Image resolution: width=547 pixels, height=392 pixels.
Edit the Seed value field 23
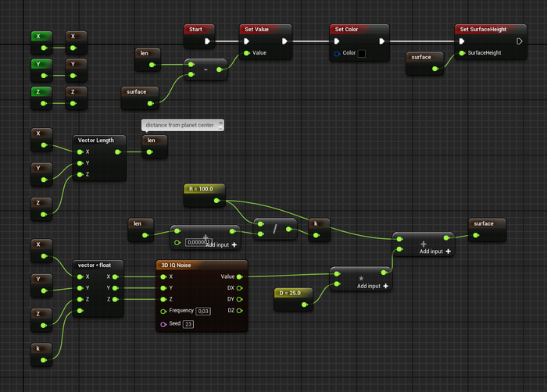click(188, 324)
